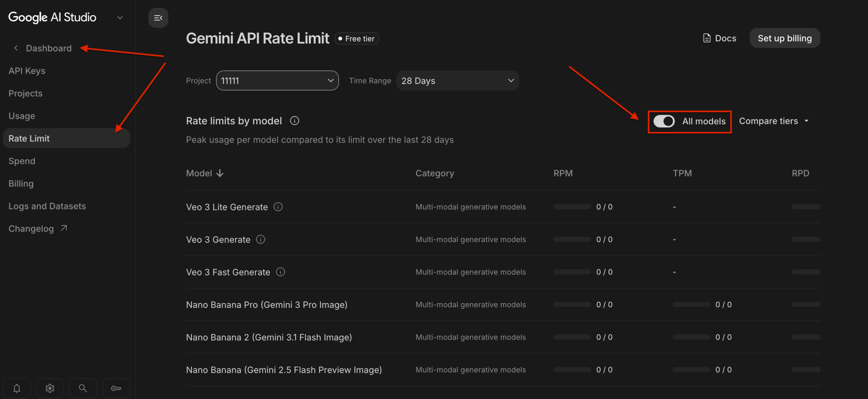The height and width of the screenshot is (399, 868).
Task: Click the Set up billing button
Action: (785, 38)
